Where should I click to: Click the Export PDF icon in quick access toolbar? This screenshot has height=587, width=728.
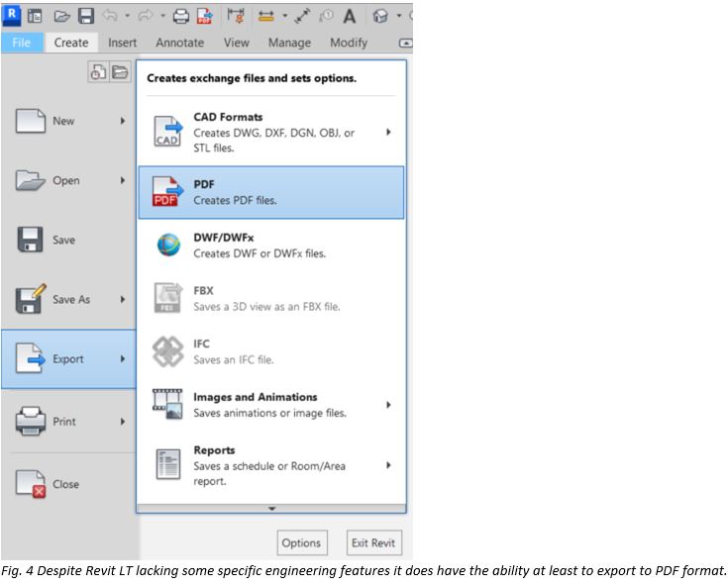[205, 16]
